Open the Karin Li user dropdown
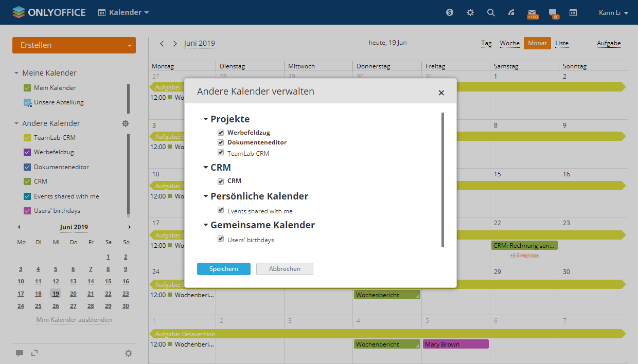This screenshot has width=638, height=364. click(613, 13)
